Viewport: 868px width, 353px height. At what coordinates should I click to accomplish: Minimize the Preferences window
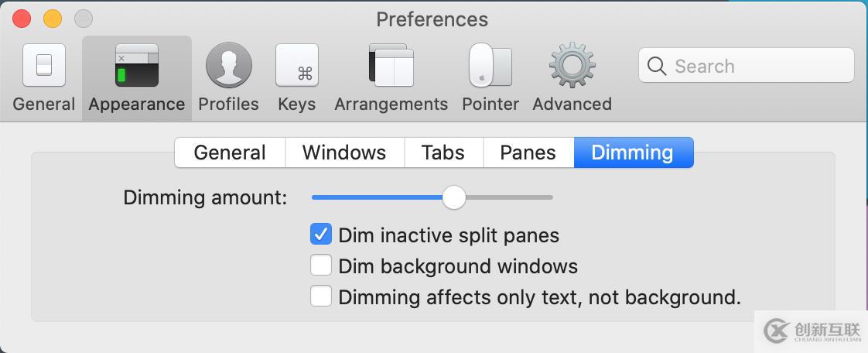pos(53,19)
